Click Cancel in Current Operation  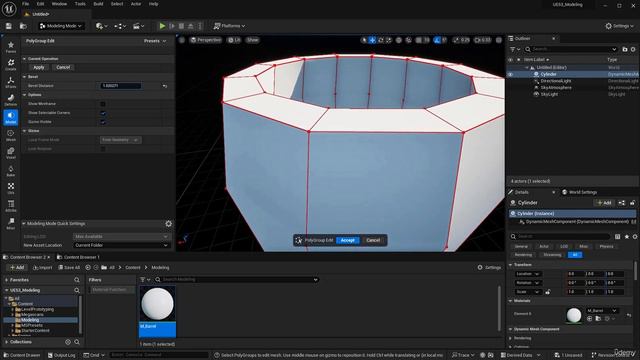(63, 67)
